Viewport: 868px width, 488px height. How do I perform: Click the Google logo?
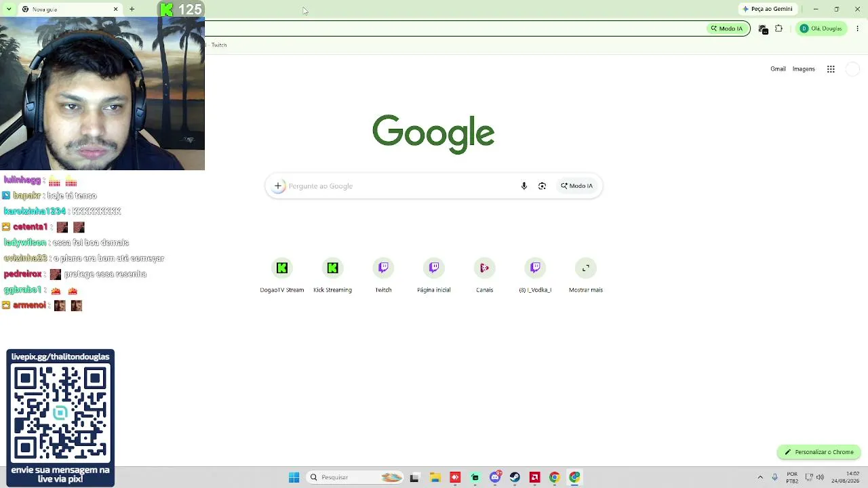[x=433, y=134]
